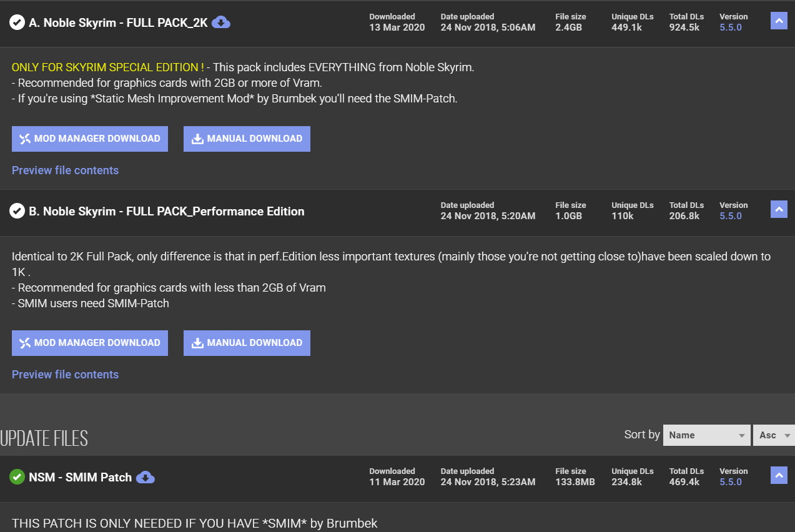Click the 234.8k unique downloads value
Image resolution: width=795 pixels, height=532 pixels.
point(626,482)
